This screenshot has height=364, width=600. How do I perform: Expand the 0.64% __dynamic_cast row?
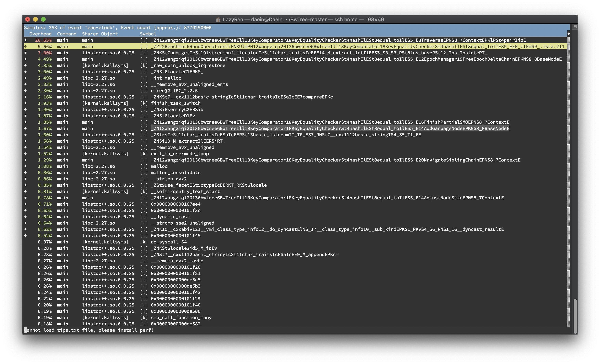tap(25, 217)
